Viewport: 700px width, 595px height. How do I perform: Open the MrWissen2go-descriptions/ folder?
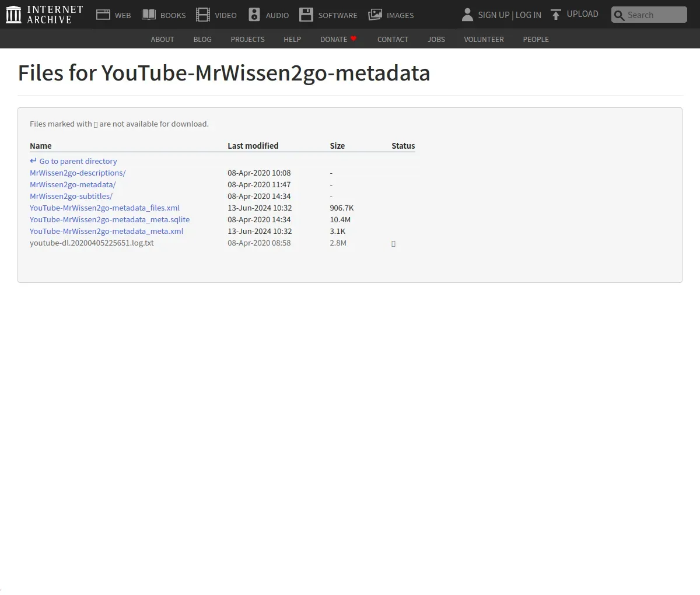pyautogui.click(x=78, y=173)
